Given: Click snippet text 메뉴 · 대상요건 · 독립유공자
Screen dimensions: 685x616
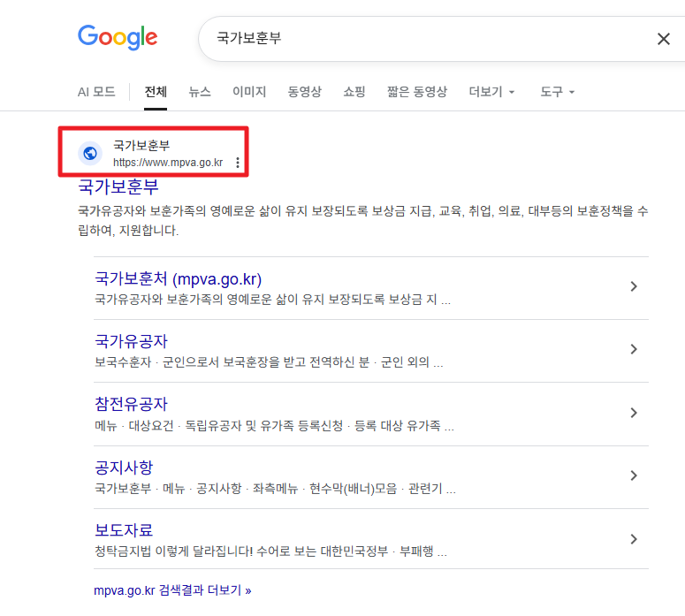Looking at the screenshot, I should pyautogui.click(x=274, y=425).
